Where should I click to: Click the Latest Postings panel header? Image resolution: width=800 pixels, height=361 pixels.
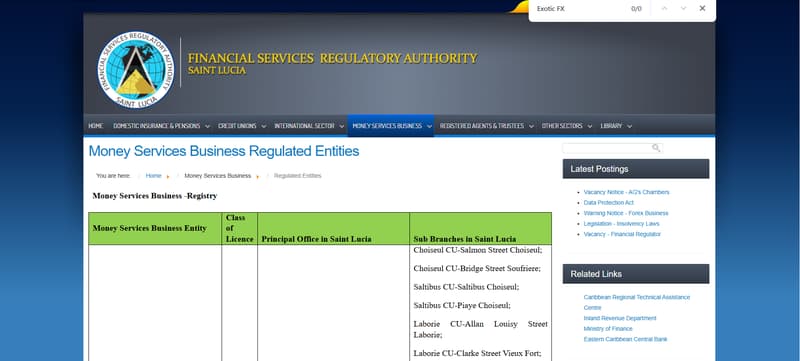tap(636, 169)
